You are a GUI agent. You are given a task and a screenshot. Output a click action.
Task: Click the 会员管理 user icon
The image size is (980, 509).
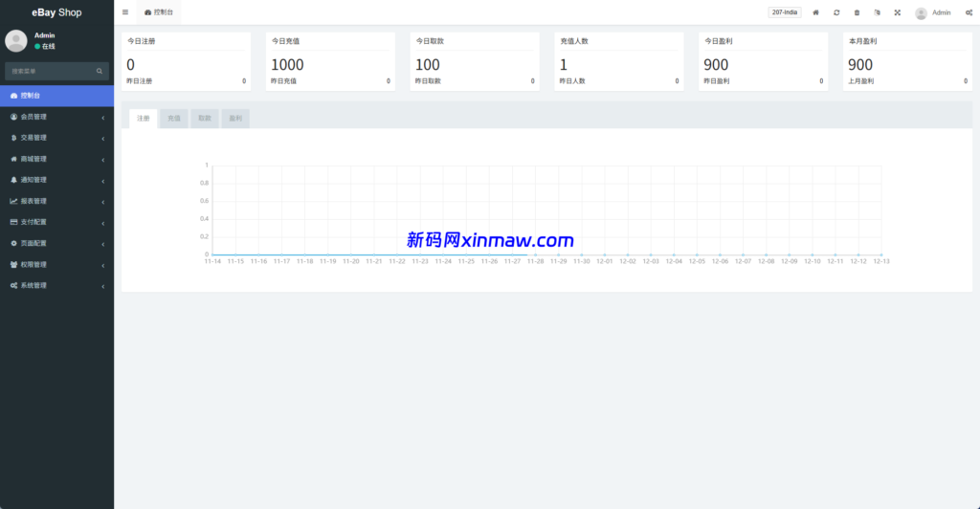coord(13,117)
